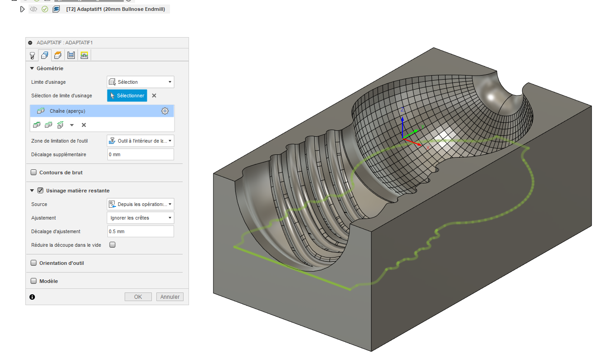Open the Limite d'usinage dropdown
Screen dimensions: 606x364
141,82
